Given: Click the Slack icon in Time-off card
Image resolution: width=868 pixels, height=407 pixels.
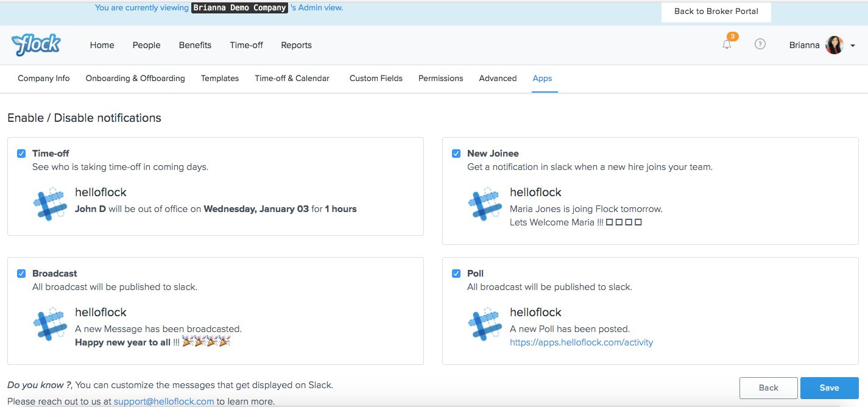Looking at the screenshot, I should (x=50, y=203).
